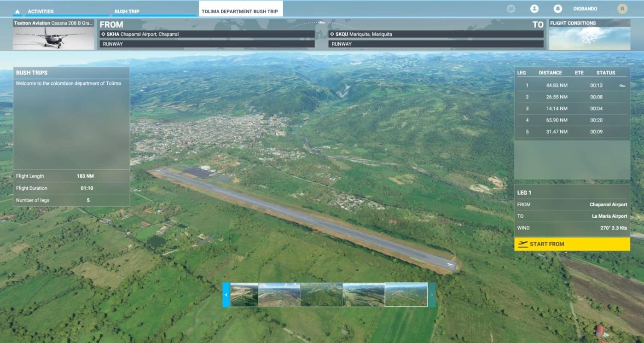Click the Home icon in top bar
This screenshot has width=644, height=343.
(17, 12)
